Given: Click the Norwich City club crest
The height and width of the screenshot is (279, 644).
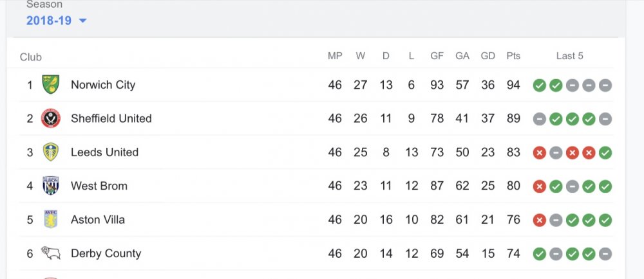Looking at the screenshot, I should pos(51,85).
